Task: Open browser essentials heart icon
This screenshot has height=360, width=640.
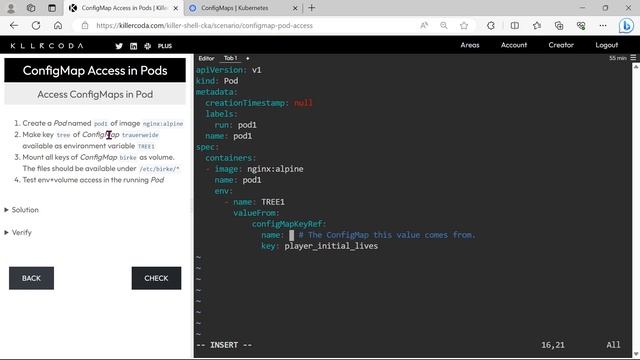Action: [x=581, y=25]
